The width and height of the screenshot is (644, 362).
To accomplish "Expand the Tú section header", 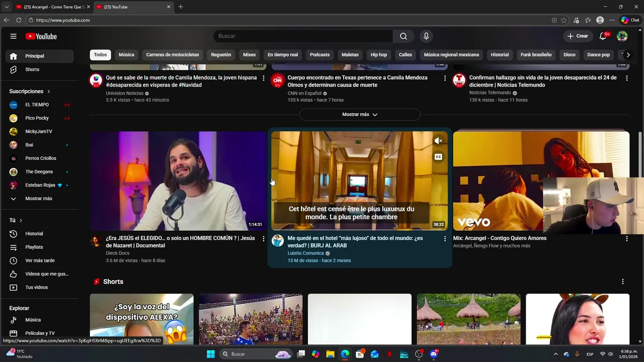I will 16,220.
